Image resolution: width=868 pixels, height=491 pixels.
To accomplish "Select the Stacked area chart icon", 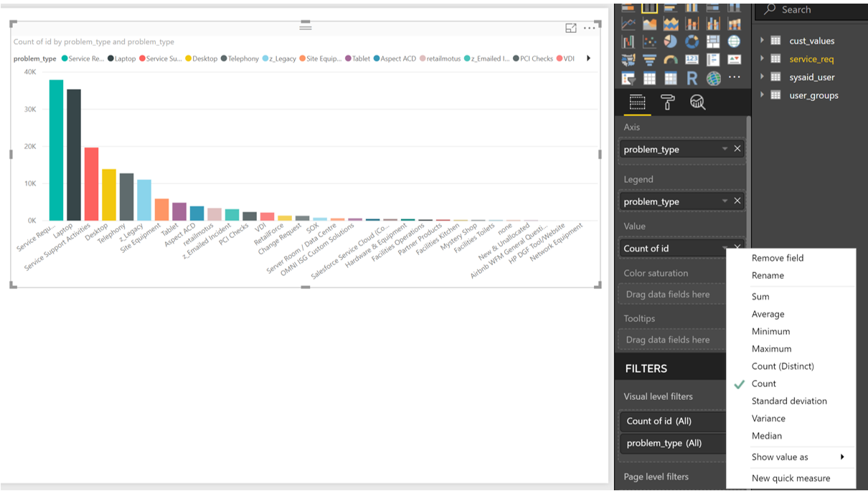I will (671, 24).
